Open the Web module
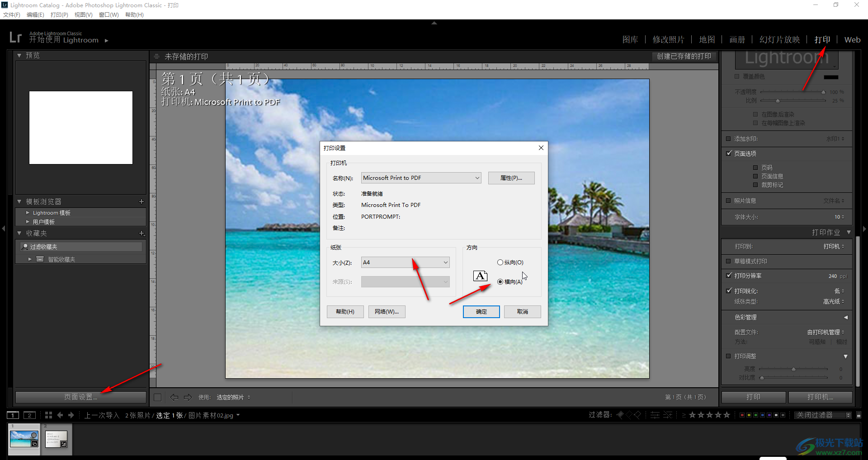The width and height of the screenshot is (868, 460). point(852,40)
